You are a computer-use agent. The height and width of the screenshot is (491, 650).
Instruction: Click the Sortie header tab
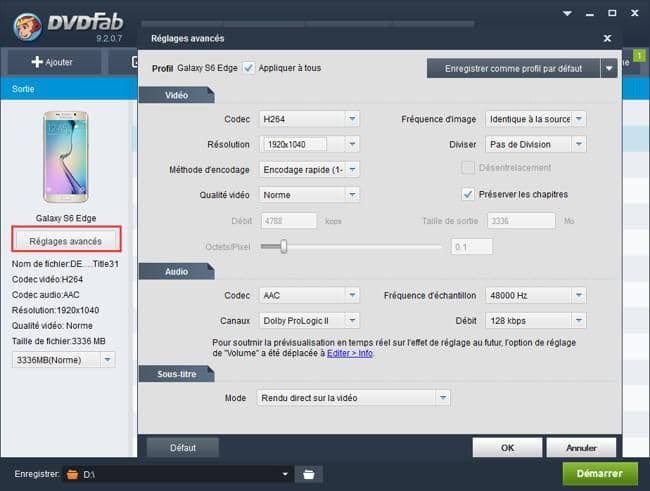click(23, 89)
